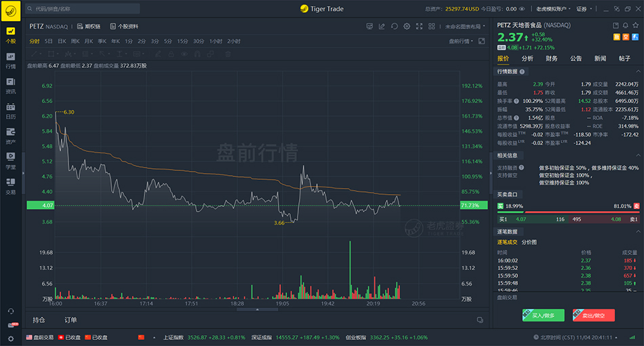The image size is (644, 346).
Task: Select the 2小时 timeframe
Action: [x=234, y=41]
